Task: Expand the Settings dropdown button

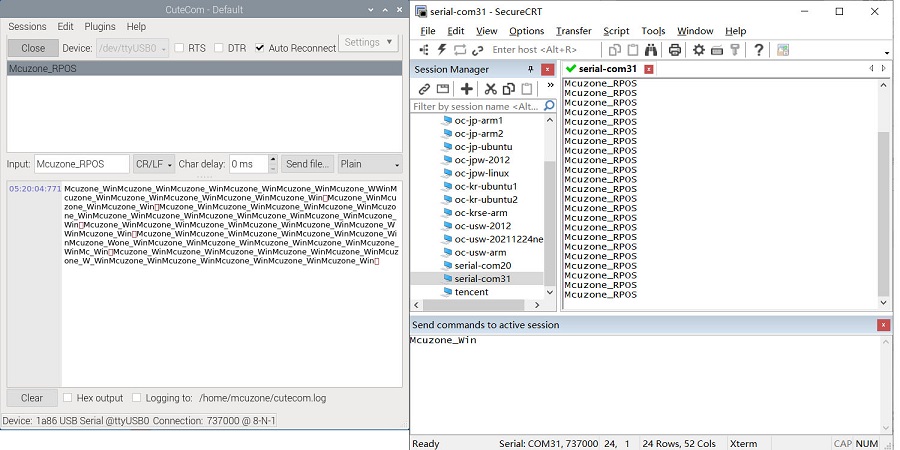Action: (368, 42)
